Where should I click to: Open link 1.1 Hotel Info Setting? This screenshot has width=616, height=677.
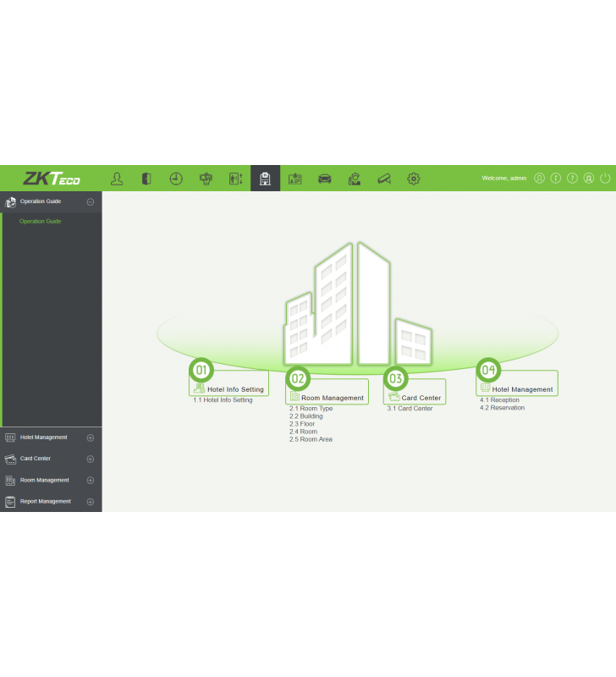click(x=223, y=399)
